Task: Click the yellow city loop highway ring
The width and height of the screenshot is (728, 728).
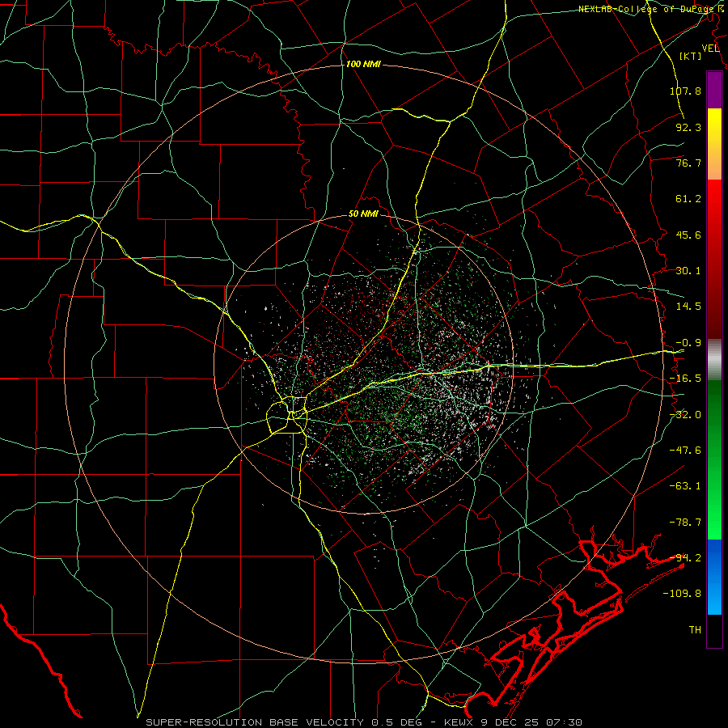Action: point(287,415)
